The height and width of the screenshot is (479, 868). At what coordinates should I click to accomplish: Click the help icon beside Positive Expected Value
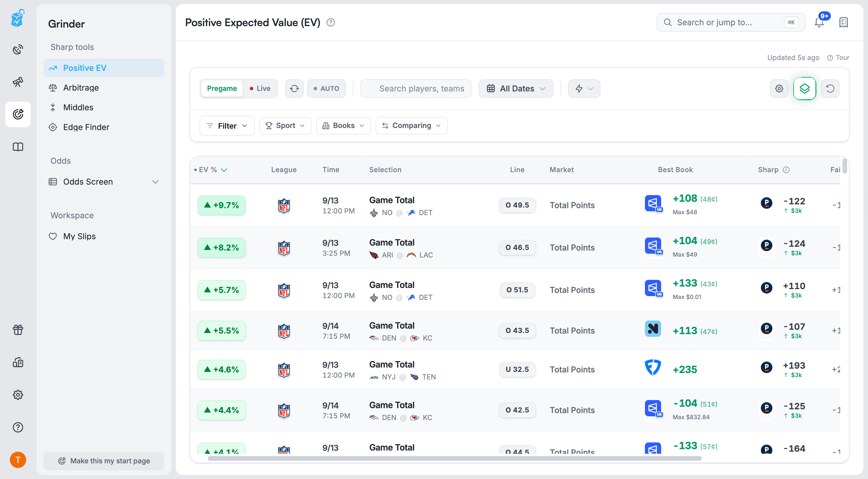point(330,23)
